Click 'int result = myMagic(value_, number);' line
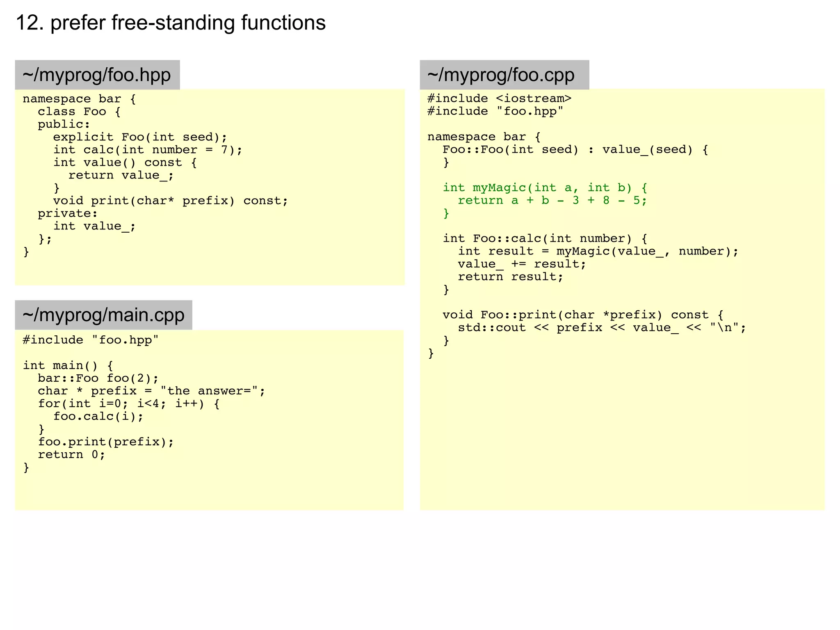This screenshot has width=840, height=630. (x=598, y=251)
